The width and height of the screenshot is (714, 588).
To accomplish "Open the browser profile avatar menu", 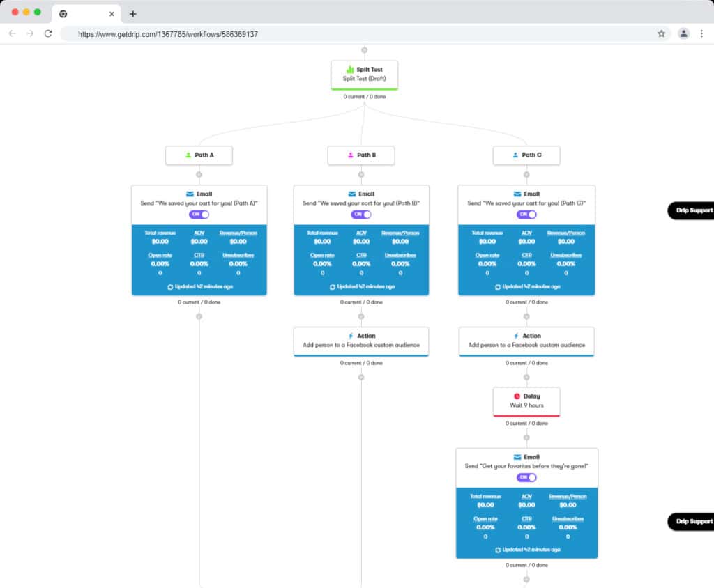I will (x=684, y=33).
